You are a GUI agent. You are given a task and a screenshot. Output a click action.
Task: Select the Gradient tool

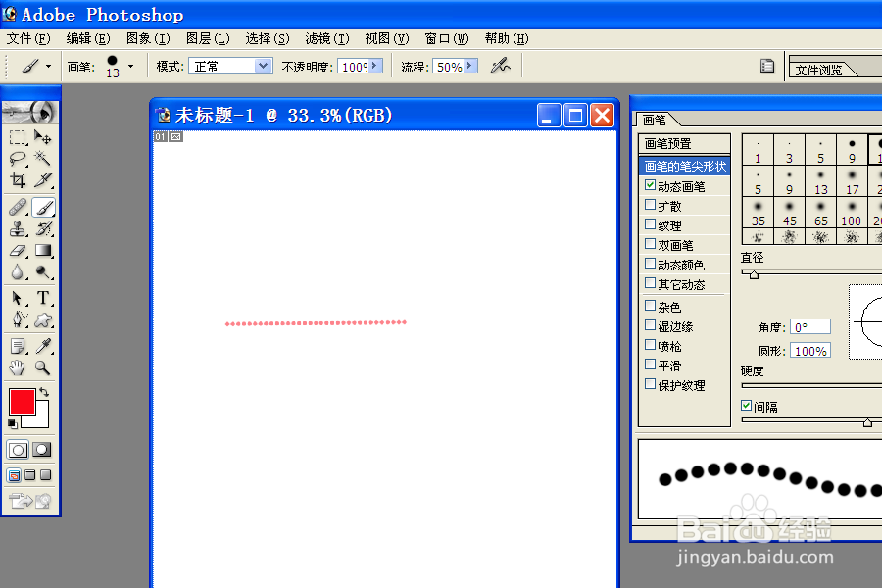[43, 250]
